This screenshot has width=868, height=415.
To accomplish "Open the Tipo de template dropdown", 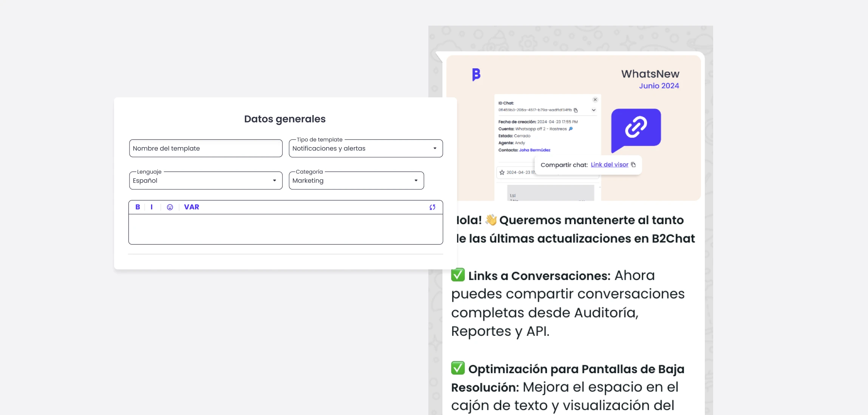I will pos(365,149).
